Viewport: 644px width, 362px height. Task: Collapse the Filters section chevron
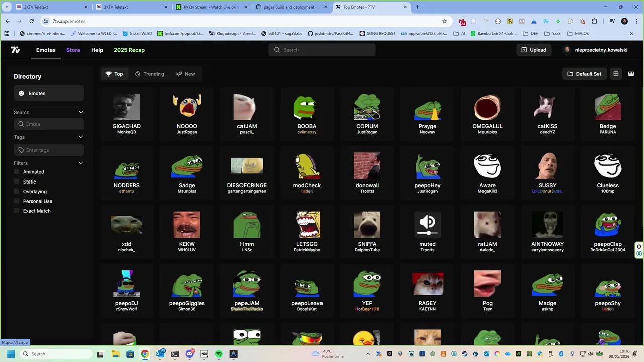tap(80, 163)
